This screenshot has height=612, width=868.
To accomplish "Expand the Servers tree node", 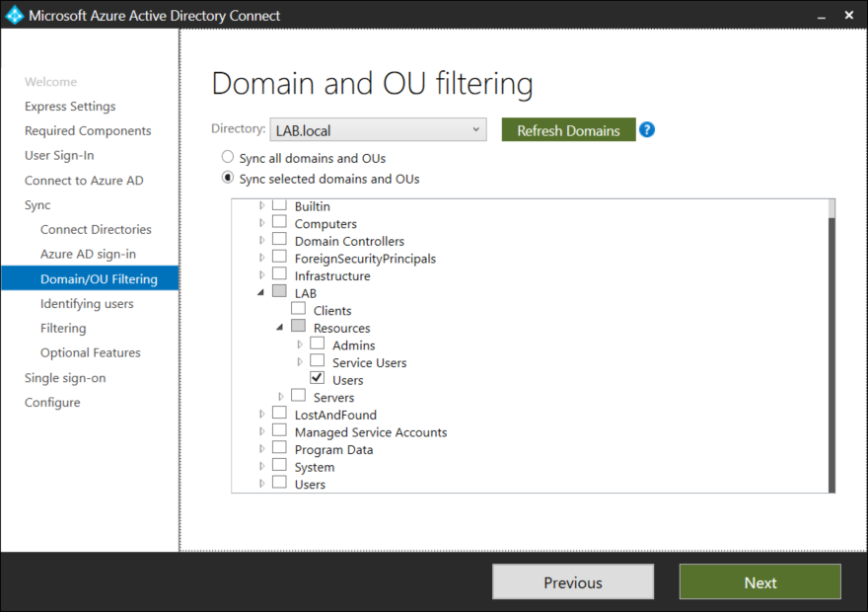I will tap(281, 397).
